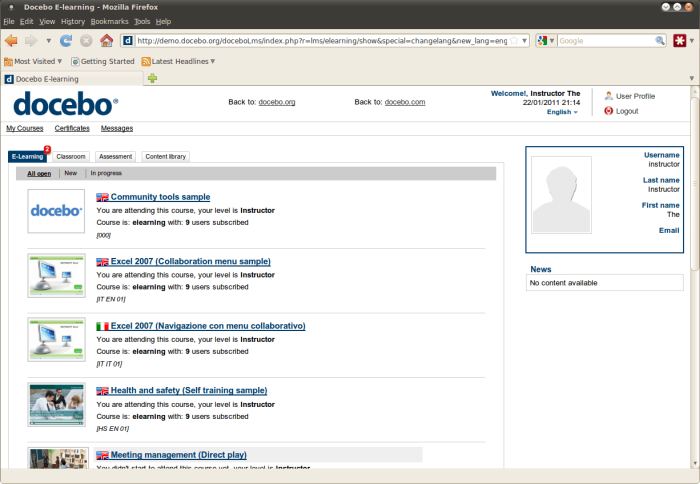Switch to the Content library tab
Image resolution: width=700 pixels, height=484 pixels.
point(166,157)
